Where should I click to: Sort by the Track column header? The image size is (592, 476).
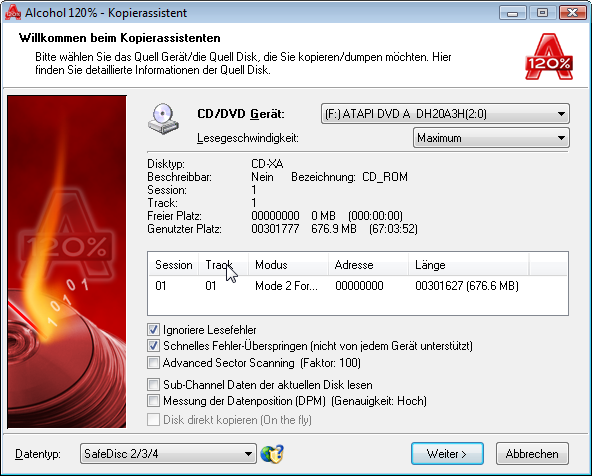(x=224, y=265)
